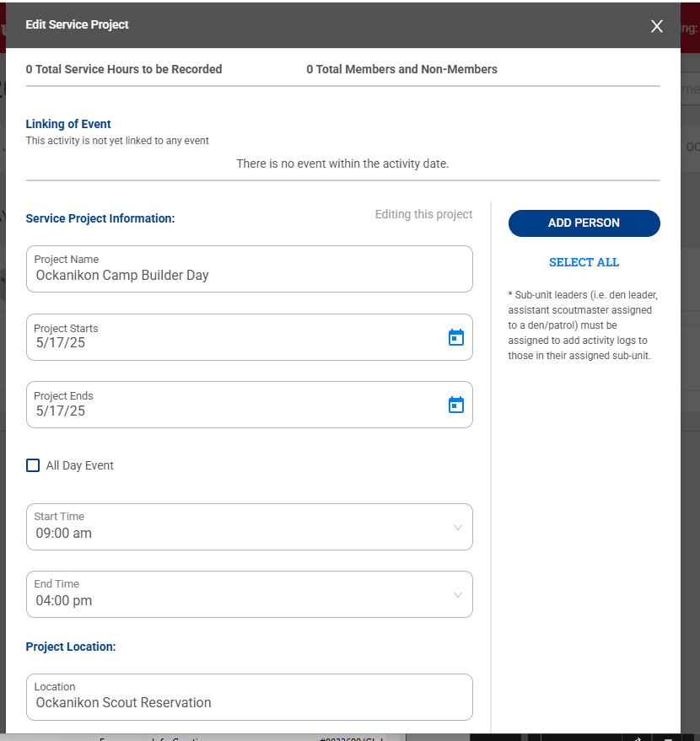Click the ADD PERSON button
Image resolution: width=700 pixels, height=741 pixels.
tap(584, 223)
